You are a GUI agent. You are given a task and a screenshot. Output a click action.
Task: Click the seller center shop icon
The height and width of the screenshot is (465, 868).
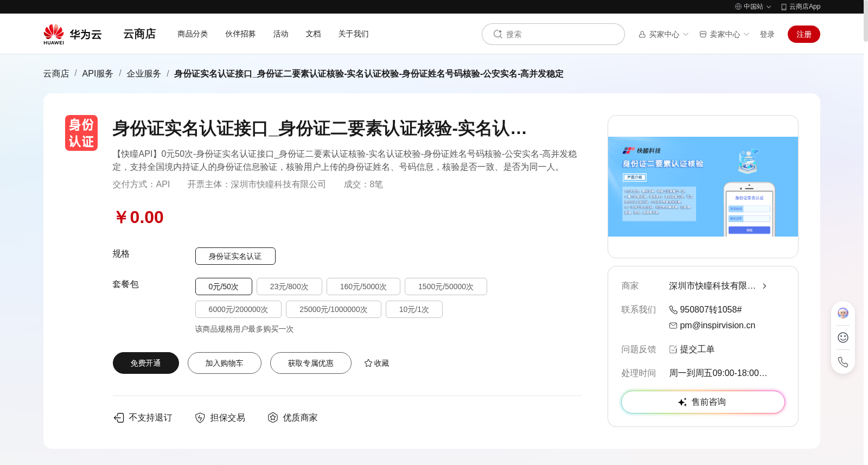point(703,34)
